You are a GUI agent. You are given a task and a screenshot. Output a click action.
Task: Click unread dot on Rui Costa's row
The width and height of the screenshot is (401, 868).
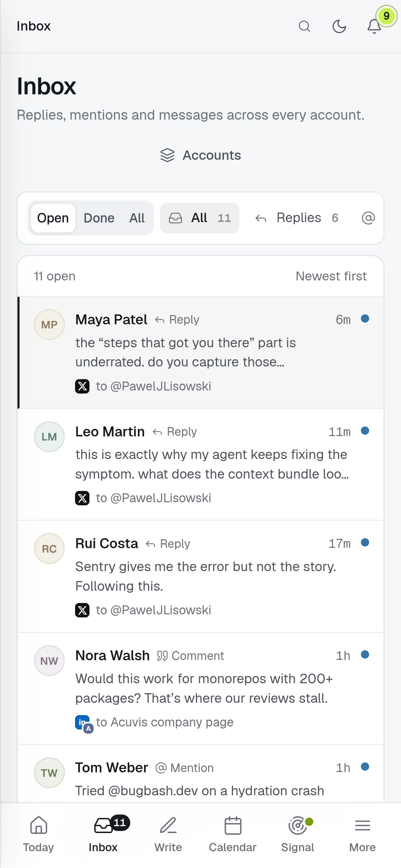tap(365, 542)
